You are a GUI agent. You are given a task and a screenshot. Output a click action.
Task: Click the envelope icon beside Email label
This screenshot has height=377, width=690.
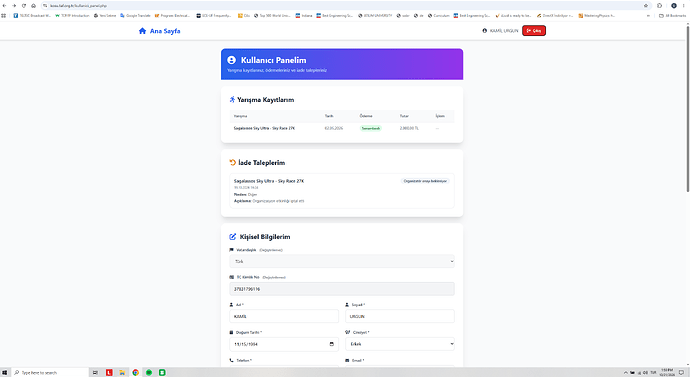click(347, 360)
